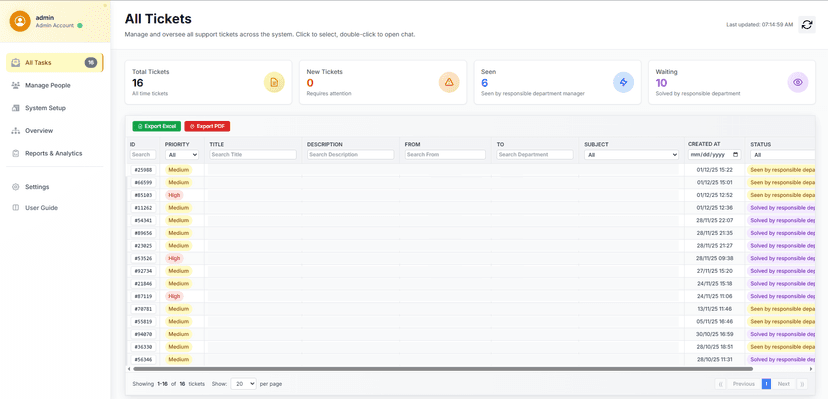Jump to last page with double-right arrow

point(802,384)
